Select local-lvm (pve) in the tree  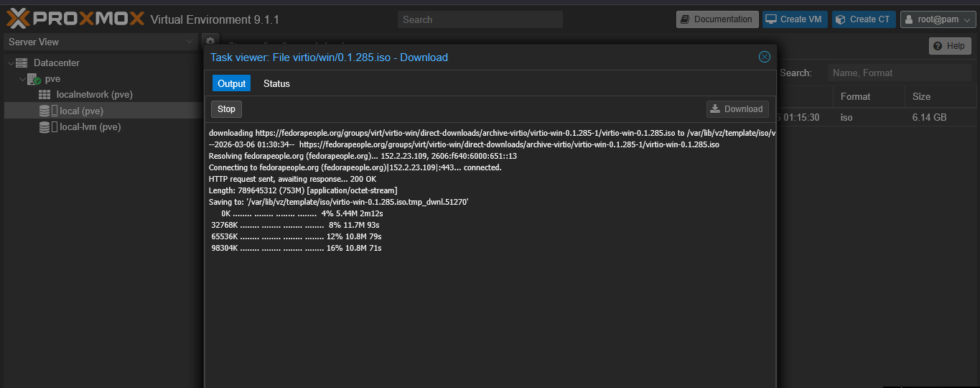90,127
